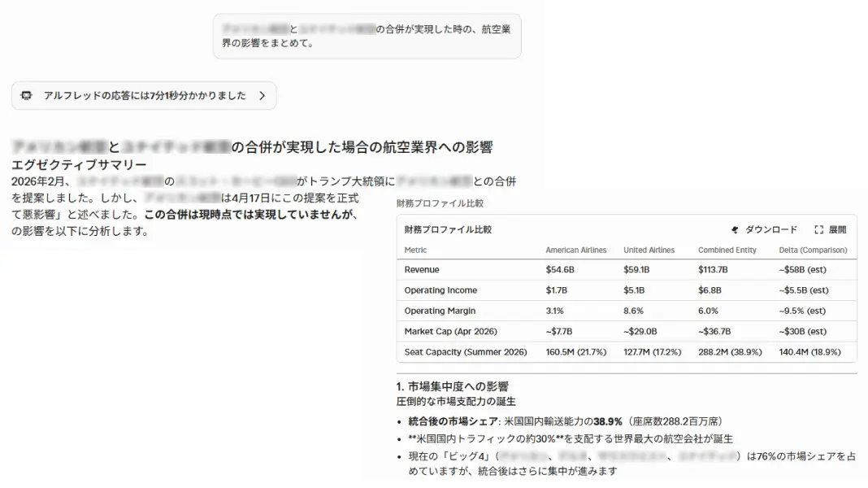The image size is (868, 488).
Task: Click the ~$7.7B market cap cell
Action: (x=558, y=331)
